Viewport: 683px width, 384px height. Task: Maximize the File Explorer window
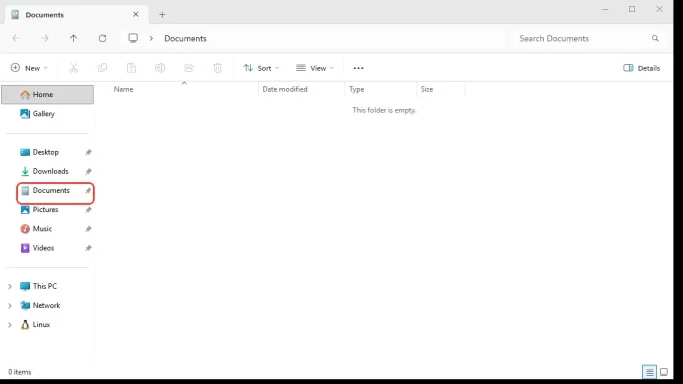(632, 9)
